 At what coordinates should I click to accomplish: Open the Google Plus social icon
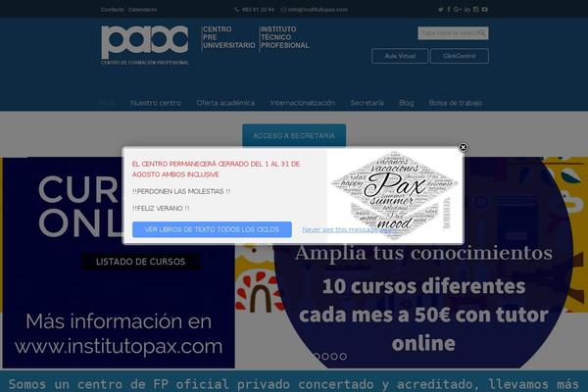[x=457, y=10]
